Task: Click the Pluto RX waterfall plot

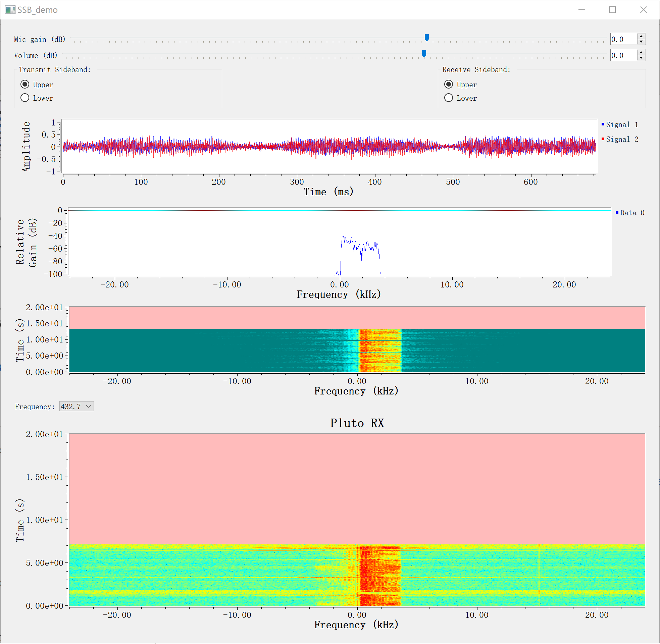Action: (x=357, y=519)
